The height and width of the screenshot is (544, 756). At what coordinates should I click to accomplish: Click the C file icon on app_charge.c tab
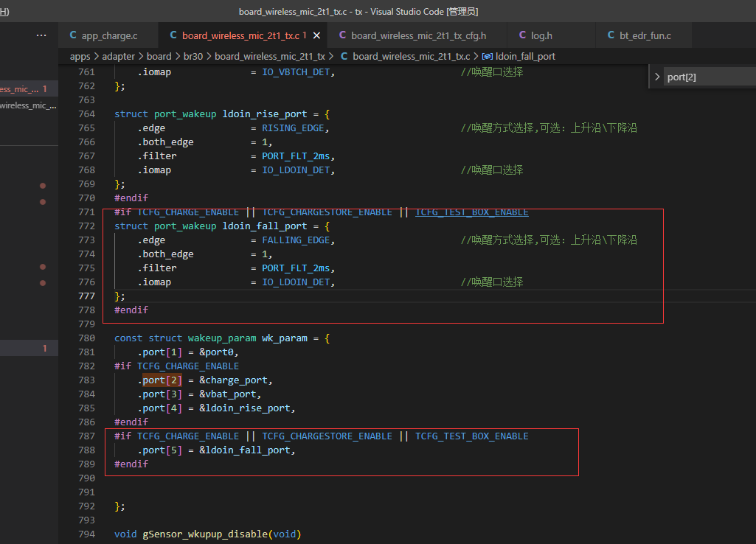(73, 35)
